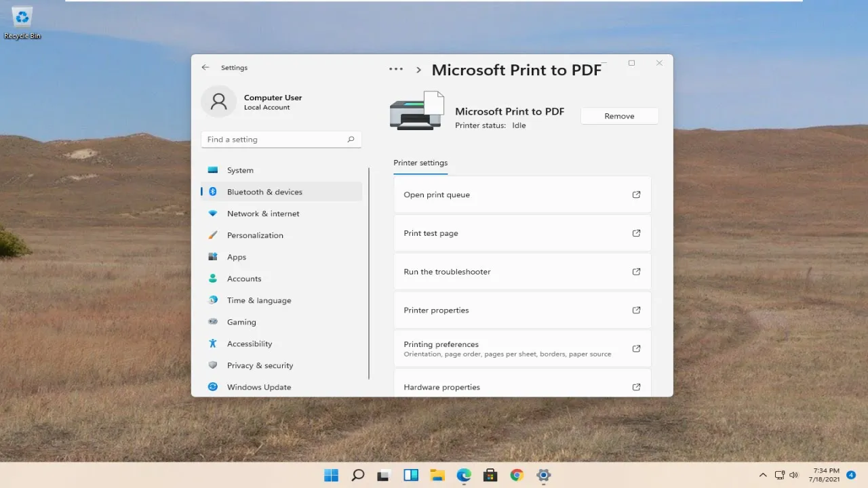Open print queue
Screen dimensions: 868x488
tap(522, 195)
